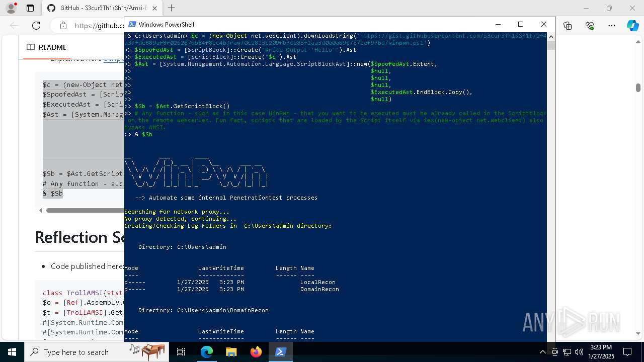Click the Edge page vertical scrollbar thumb

[638, 87]
